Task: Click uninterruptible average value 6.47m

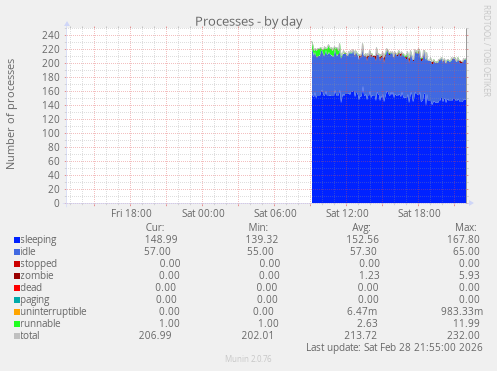Action: pyautogui.click(x=362, y=311)
